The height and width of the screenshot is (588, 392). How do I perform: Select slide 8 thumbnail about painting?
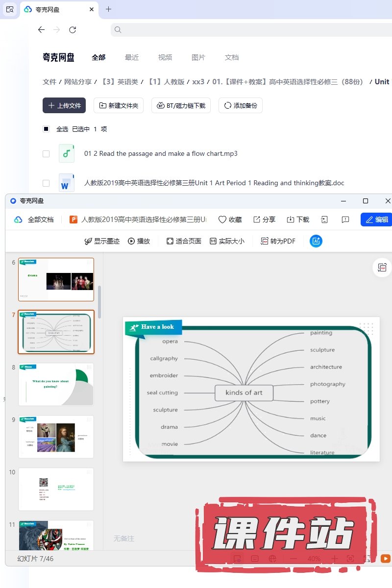click(x=56, y=384)
